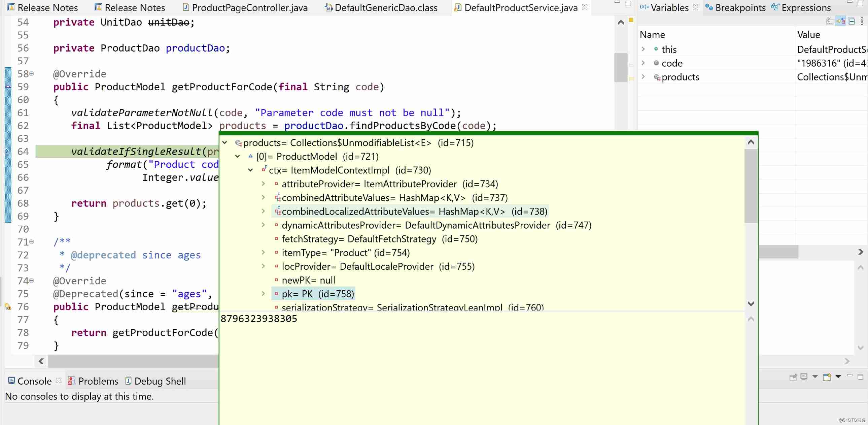Select fetchStrategy= DefaultFetchStrategy row
Viewport: 868px width, 425px height.
coord(379,239)
